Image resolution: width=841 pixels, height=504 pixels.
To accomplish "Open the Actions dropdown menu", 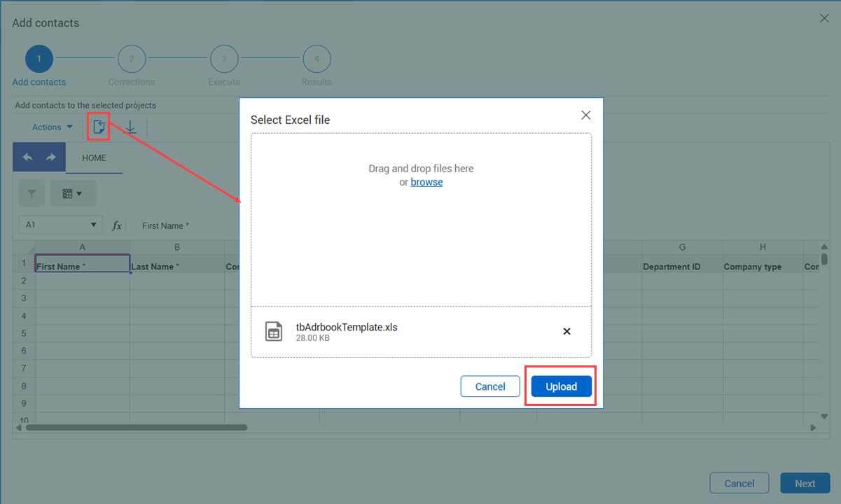I will [x=53, y=127].
